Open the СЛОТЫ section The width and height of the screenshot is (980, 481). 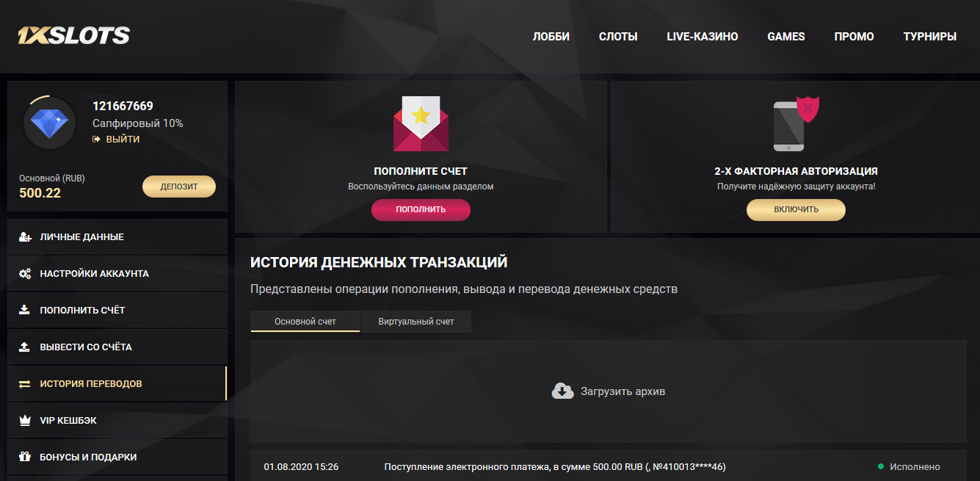618,36
